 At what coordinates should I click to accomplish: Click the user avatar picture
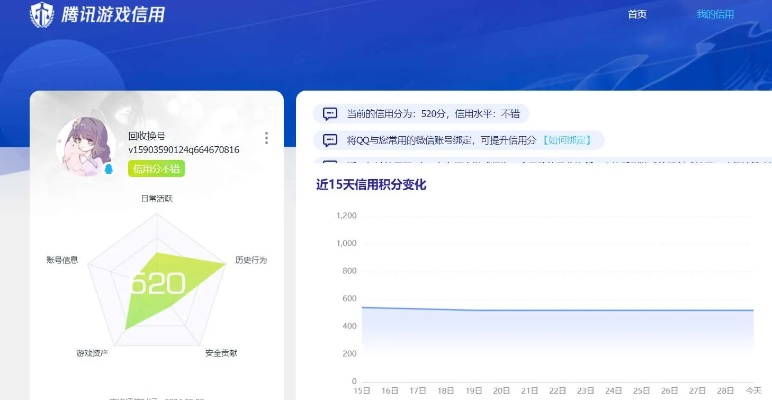[x=86, y=147]
